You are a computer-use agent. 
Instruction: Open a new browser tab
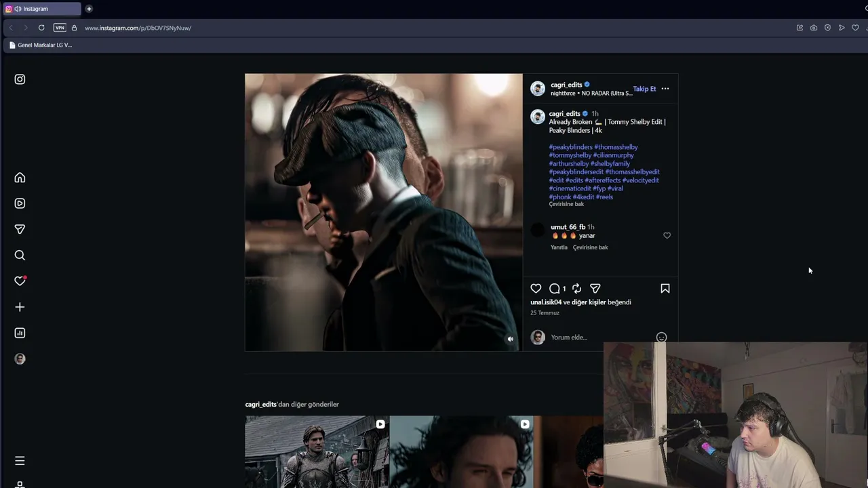pos(89,9)
